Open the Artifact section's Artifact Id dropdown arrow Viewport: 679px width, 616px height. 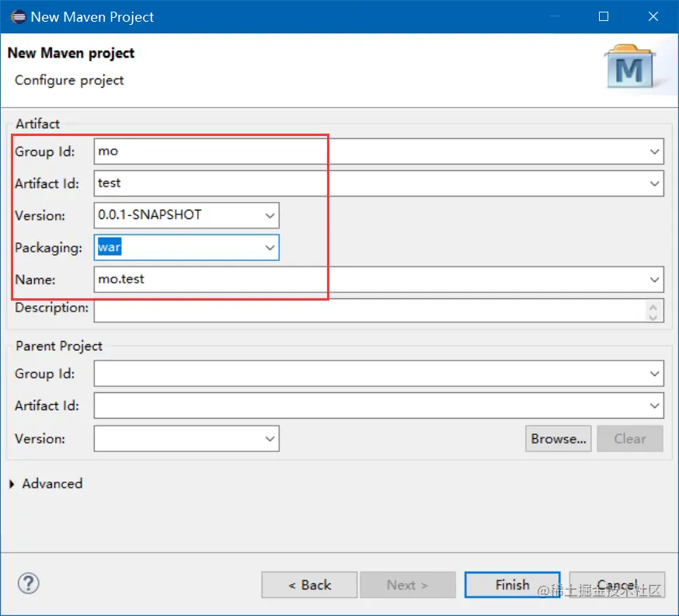[x=654, y=183]
